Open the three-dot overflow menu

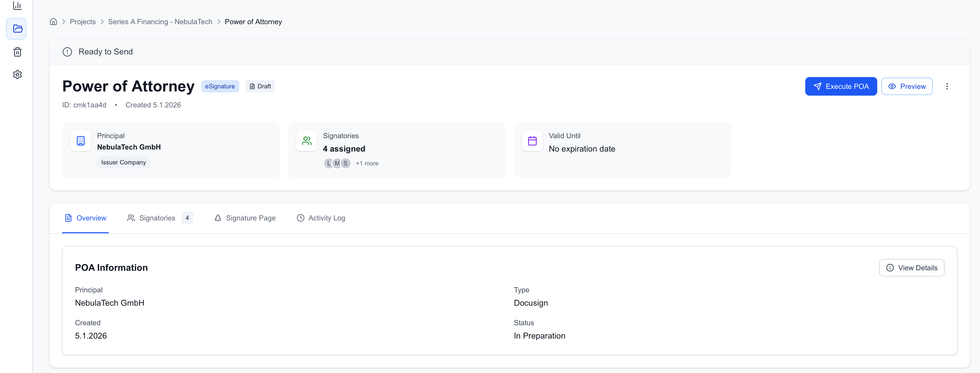[947, 86]
